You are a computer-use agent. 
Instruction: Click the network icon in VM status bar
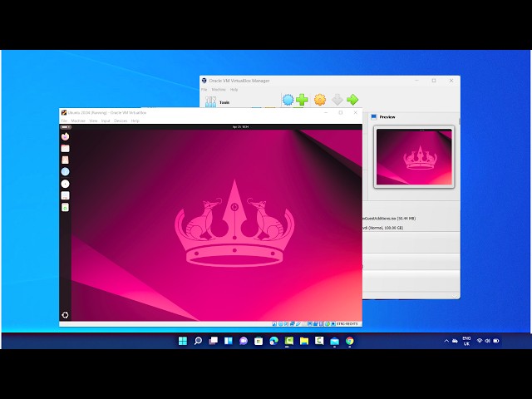click(292, 323)
